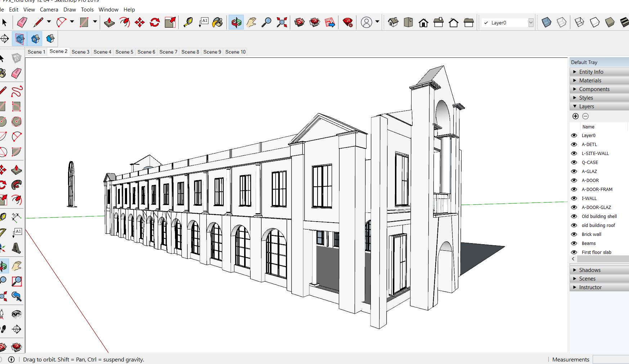Select the Old building shell layer name
Screen dimensions: 629x364
click(x=599, y=216)
